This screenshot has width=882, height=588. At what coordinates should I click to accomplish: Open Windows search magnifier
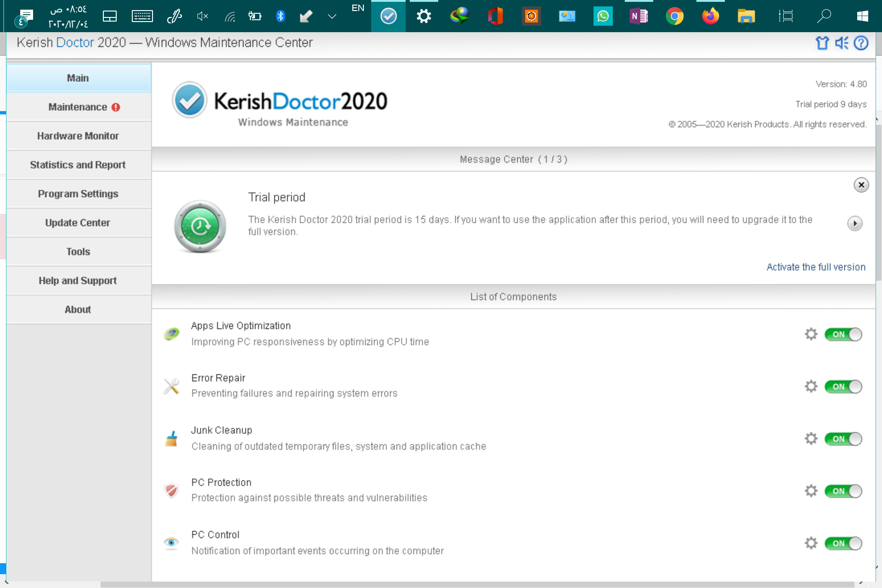pos(824,17)
